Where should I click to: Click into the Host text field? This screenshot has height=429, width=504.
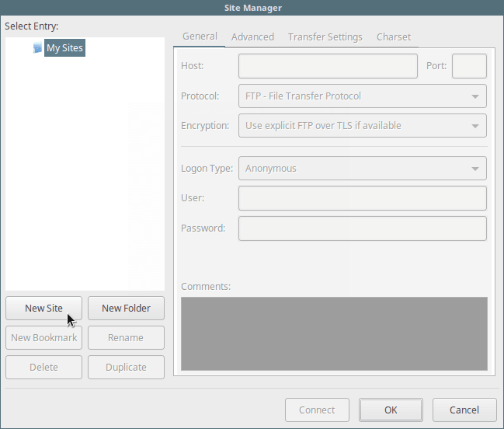click(327, 66)
